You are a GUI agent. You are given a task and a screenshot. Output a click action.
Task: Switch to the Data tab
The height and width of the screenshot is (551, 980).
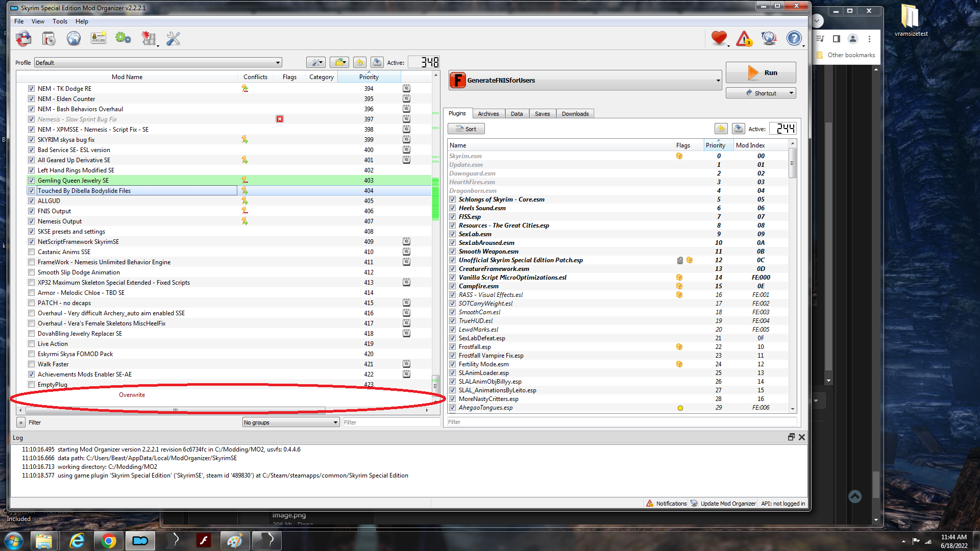pos(517,114)
